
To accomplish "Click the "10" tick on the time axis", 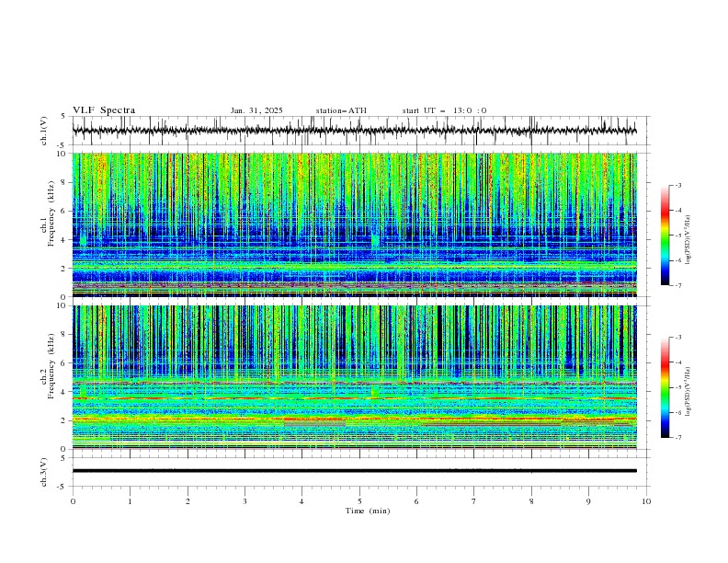I will (x=646, y=501).
